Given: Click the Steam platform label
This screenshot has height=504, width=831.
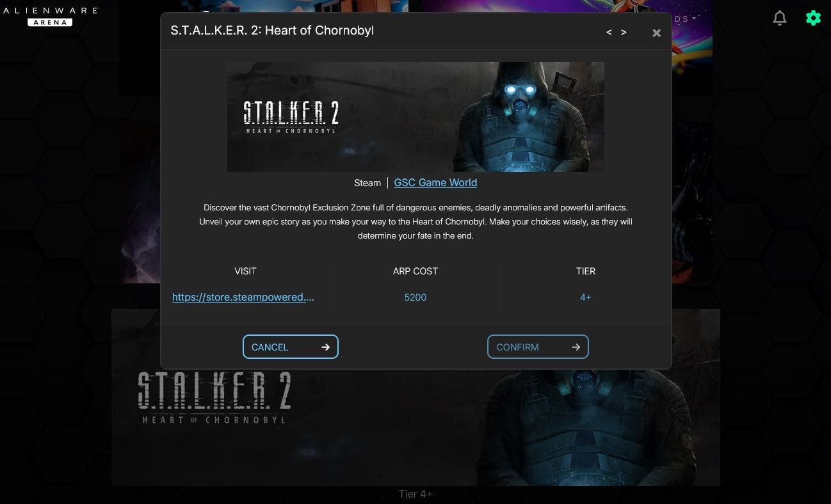Looking at the screenshot, I should (367, 183).
